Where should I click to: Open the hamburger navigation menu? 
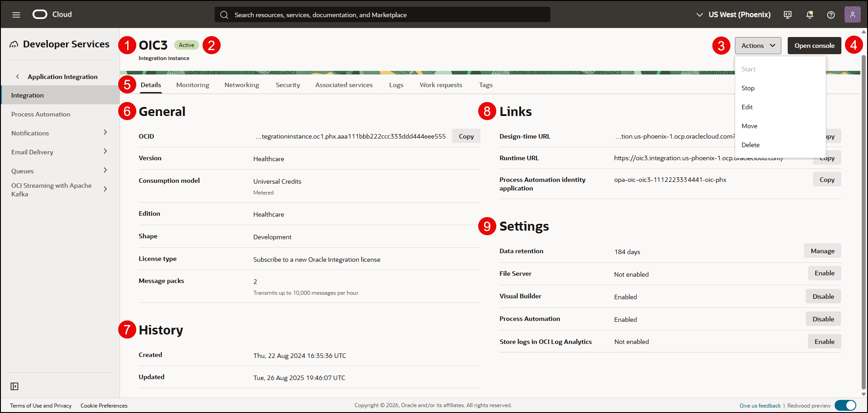16,14
